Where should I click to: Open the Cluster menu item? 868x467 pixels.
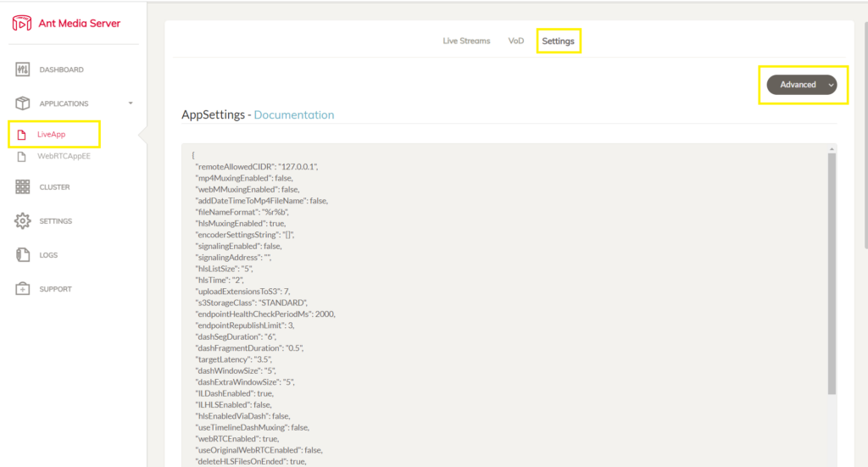click(55, 187)
